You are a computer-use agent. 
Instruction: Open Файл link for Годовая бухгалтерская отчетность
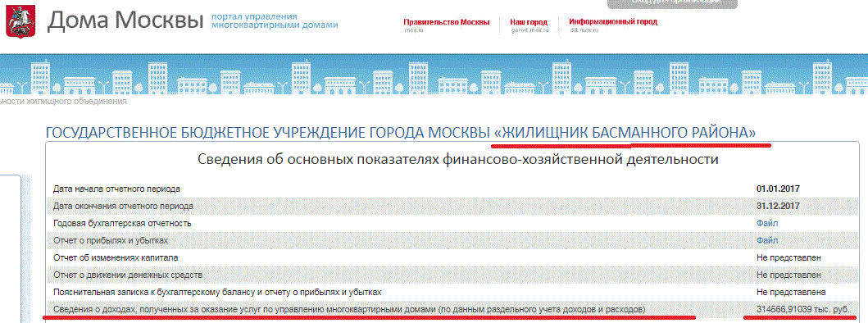(x=766, y=223)
